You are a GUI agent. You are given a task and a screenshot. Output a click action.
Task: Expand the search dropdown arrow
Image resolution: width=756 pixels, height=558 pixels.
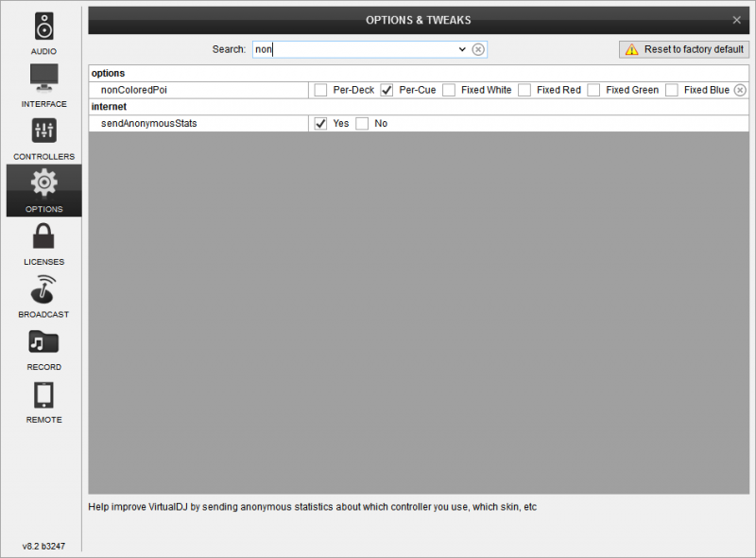point(461,49)
